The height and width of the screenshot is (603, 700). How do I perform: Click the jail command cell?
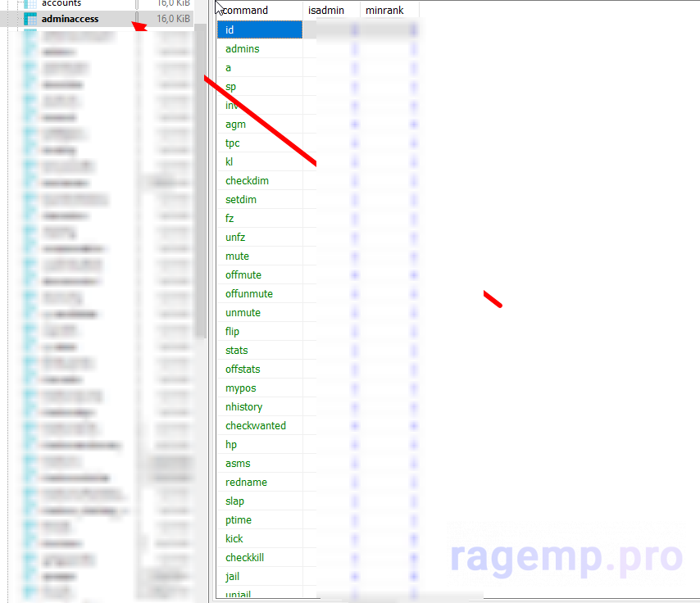pyautogui.click(x=233, y=577)
